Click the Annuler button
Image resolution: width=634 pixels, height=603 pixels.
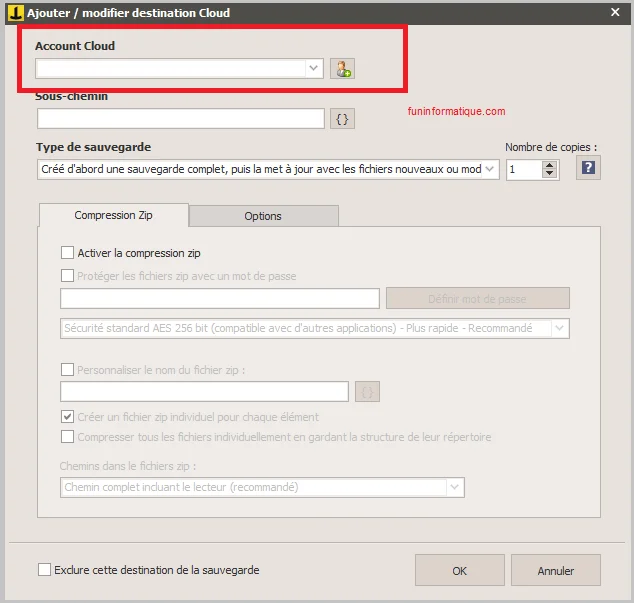556,571
